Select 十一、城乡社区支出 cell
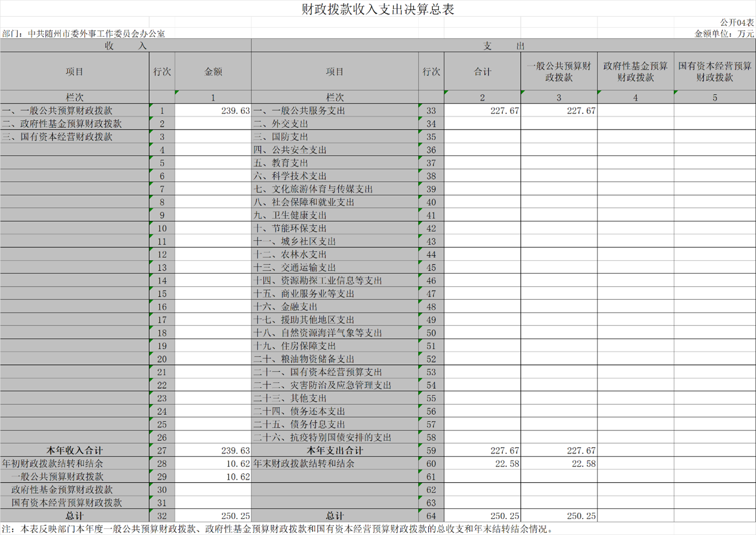This screenshot has width=756, height=535. click(335, 241)
